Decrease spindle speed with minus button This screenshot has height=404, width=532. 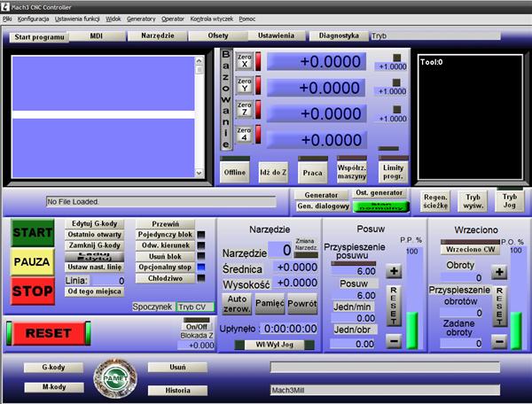point(499,341)
